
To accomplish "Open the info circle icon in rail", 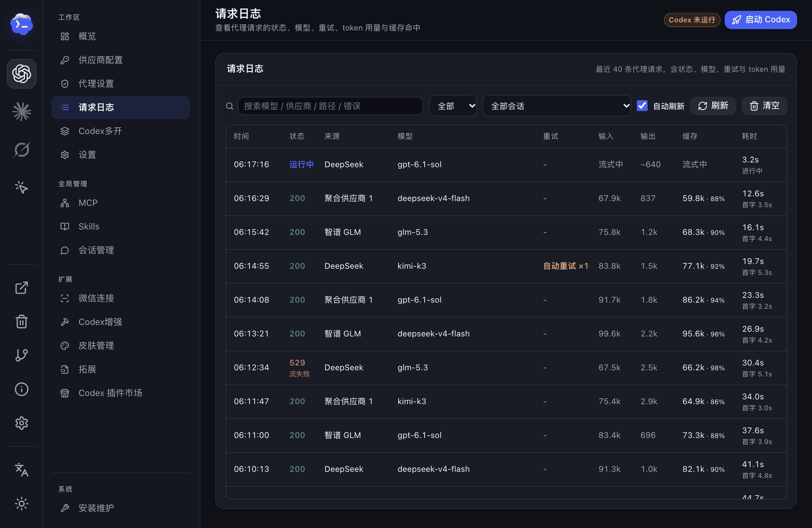I will pyautogui.click(x=21, y=389).
